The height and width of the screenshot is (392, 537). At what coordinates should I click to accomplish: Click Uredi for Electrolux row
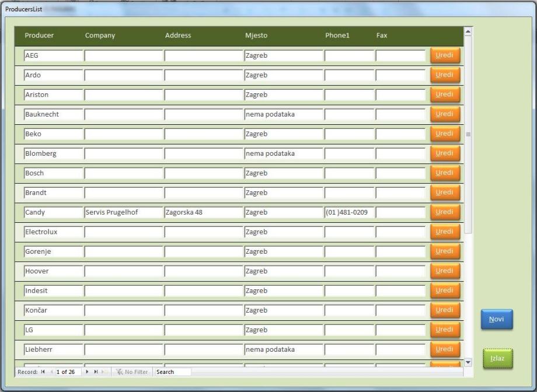coord(445,232)
